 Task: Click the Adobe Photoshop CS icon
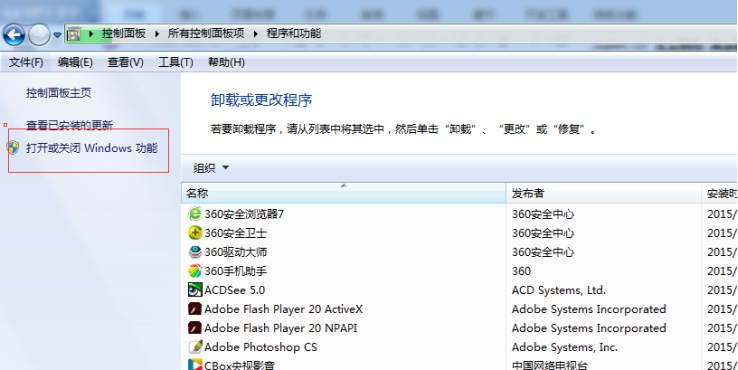pyautogui.click(x=195, y=347)
